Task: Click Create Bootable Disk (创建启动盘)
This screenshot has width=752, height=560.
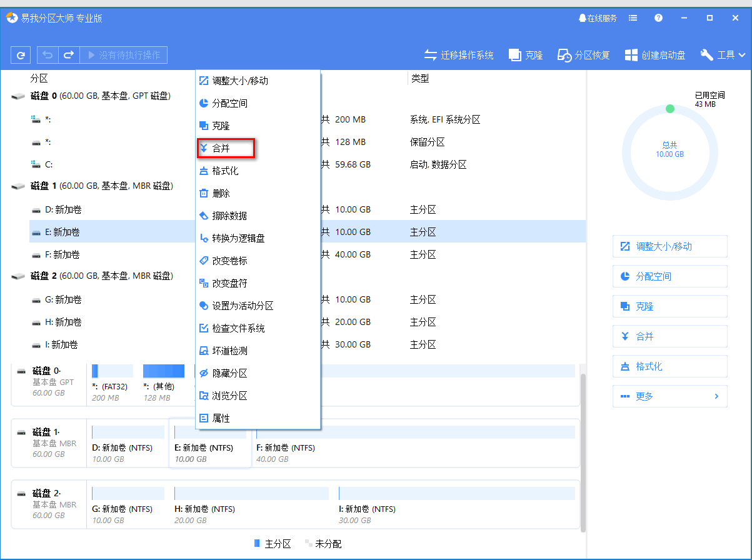Action: 655,55
